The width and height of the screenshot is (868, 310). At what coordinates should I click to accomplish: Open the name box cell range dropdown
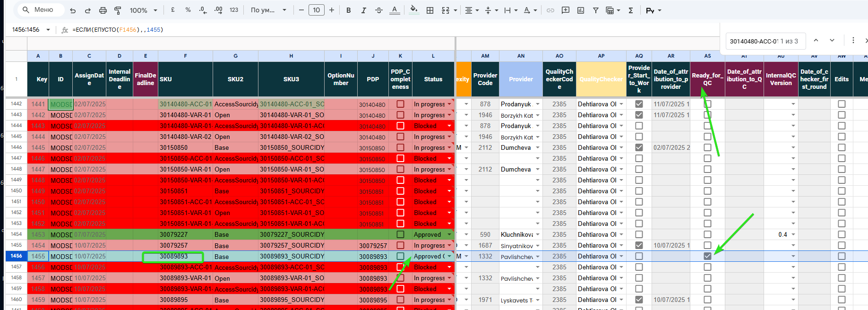tap(48, 30)
